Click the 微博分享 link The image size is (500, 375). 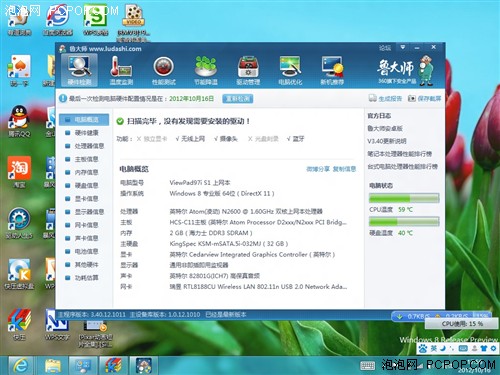(x=318, y=169)
